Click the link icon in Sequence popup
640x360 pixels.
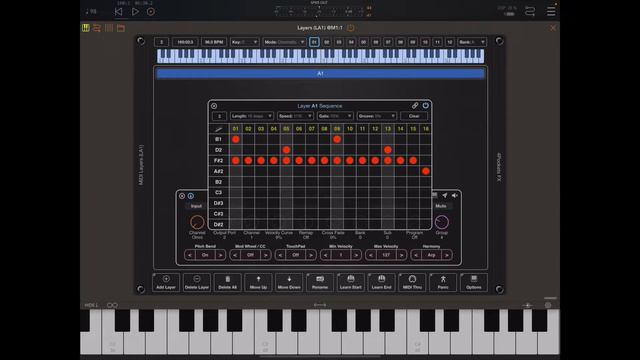(415, 105)
